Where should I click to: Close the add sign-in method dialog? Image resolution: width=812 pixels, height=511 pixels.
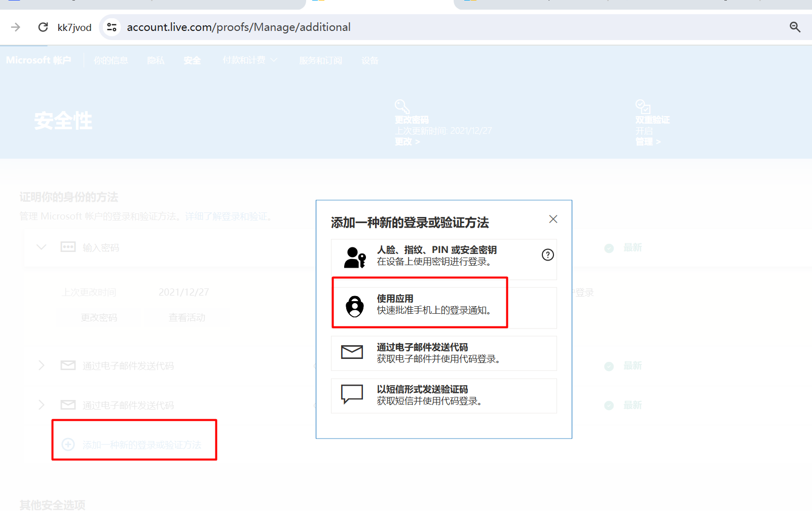click(x=553, y=219)
